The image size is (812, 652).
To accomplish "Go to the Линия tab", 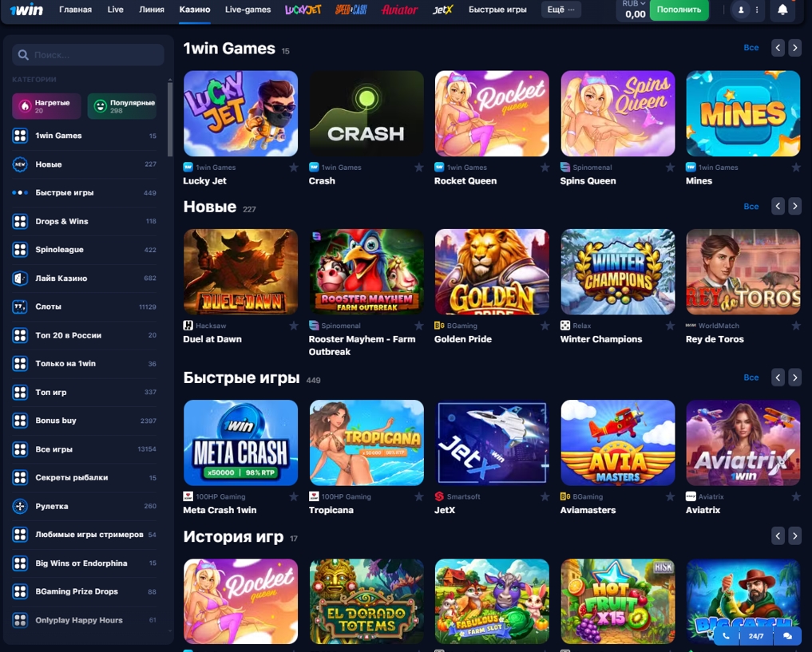I will coord(152,10).
